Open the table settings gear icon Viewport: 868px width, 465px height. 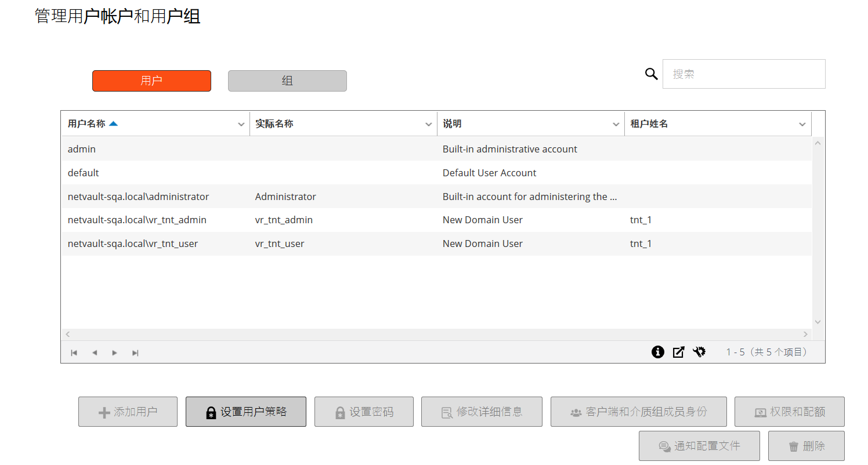click(699, 352)
